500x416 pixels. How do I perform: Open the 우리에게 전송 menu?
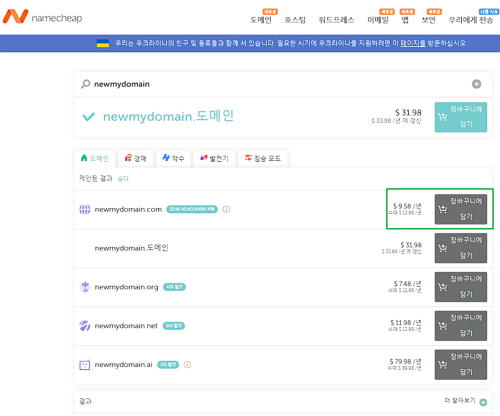[471, 20]
